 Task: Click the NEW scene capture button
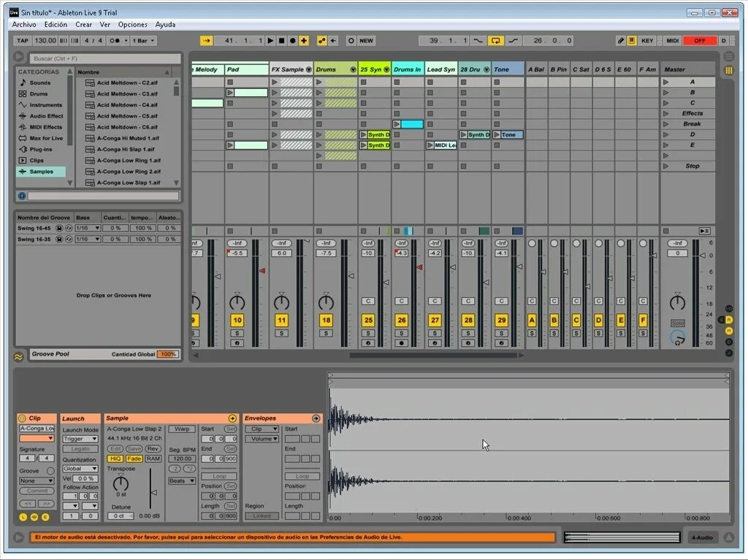coord(367,41)
